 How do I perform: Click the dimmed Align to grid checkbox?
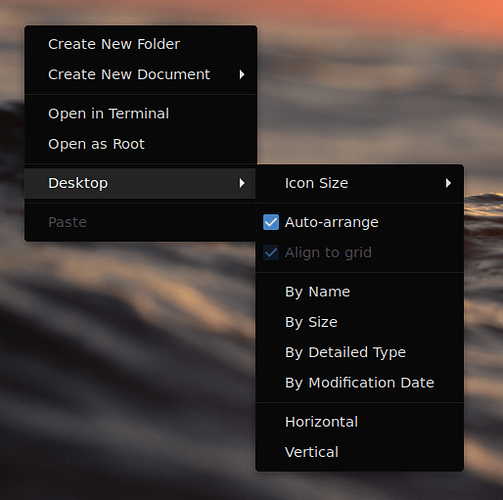pyautogui.click(x=271, y=253)
